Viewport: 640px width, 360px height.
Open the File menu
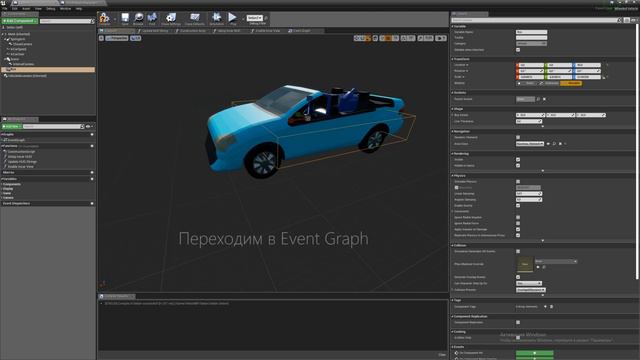(5, 9)
